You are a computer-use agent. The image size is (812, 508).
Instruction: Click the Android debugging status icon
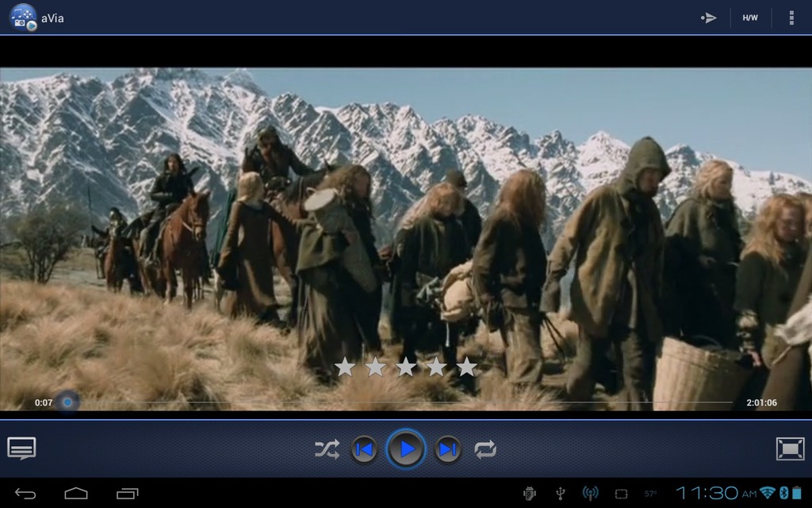point(529,494)
